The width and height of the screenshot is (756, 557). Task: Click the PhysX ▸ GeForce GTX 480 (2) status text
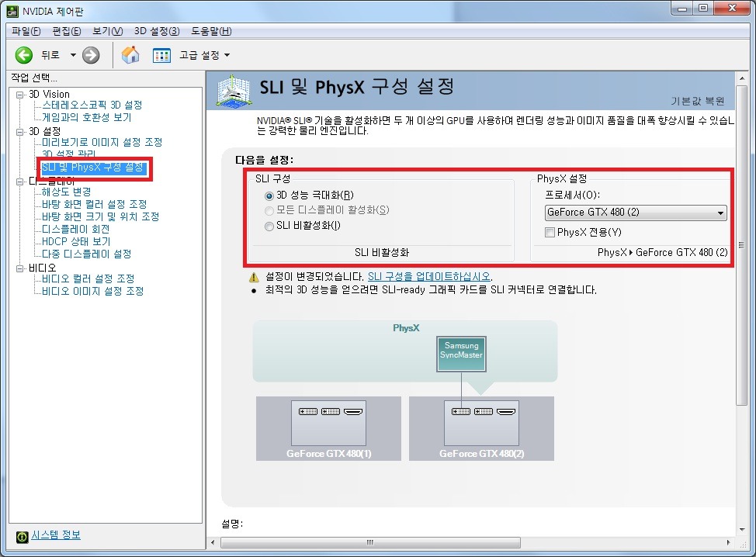coord(662,252)
